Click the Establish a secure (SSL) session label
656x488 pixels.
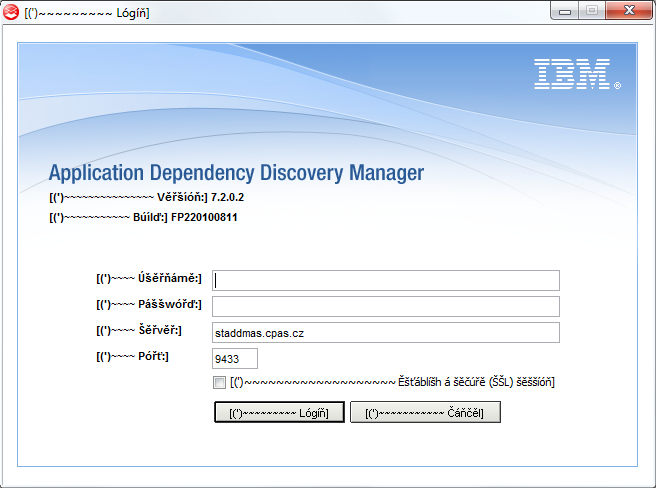pos(392,382)
